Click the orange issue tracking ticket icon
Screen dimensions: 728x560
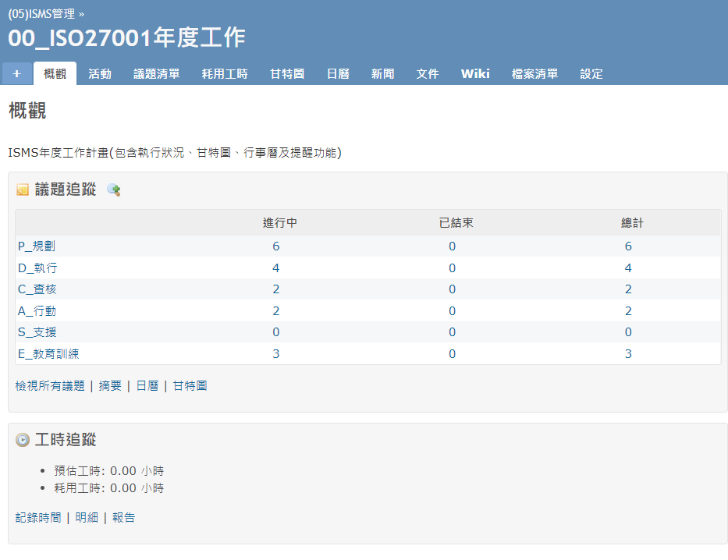coord(23,190)
